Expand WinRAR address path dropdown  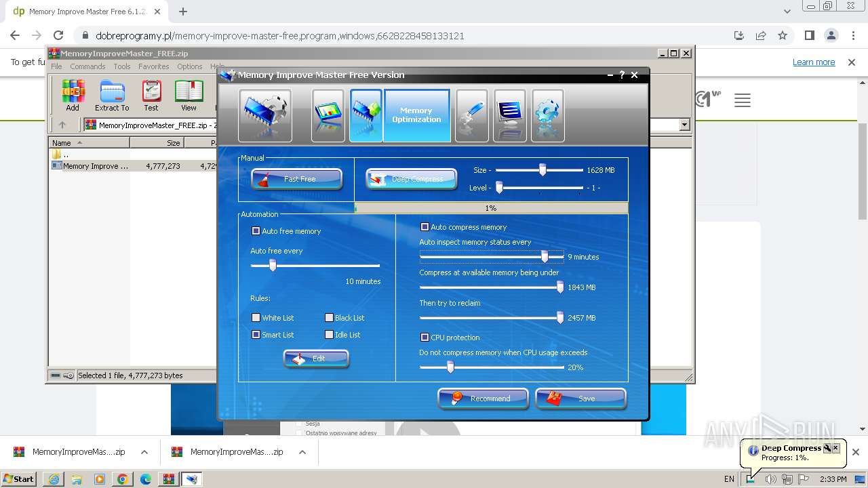click(x=684, y=125)
